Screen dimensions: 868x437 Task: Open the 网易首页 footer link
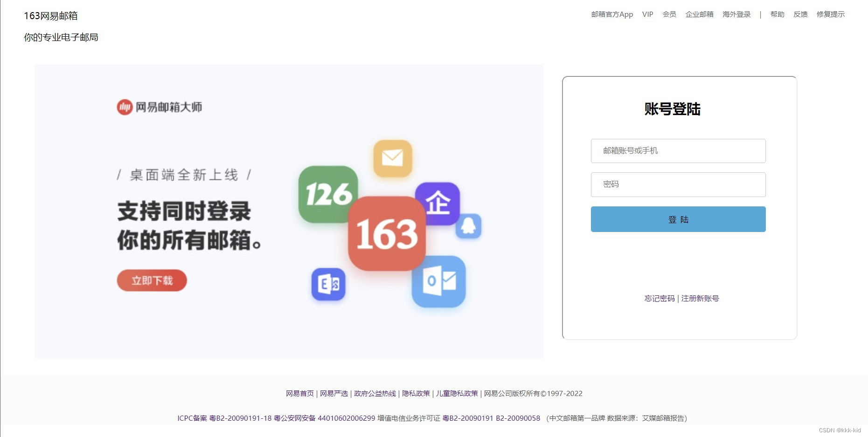[x=300, y=394]
